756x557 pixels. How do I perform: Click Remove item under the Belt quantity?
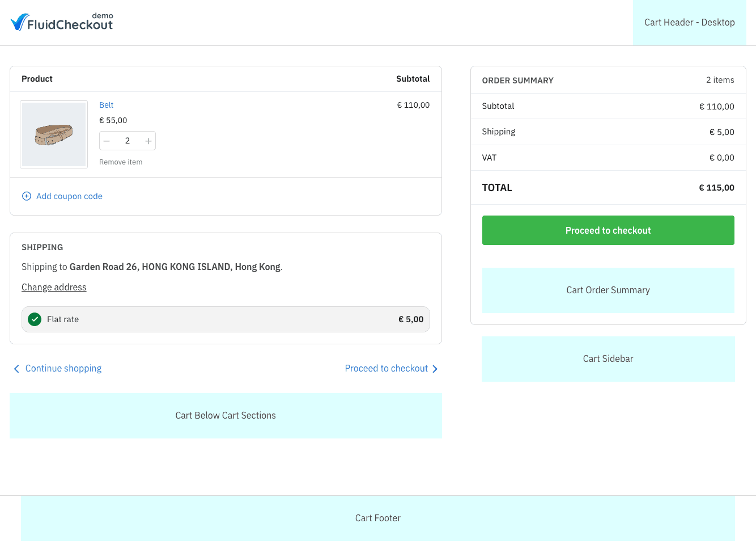(121, 162)
